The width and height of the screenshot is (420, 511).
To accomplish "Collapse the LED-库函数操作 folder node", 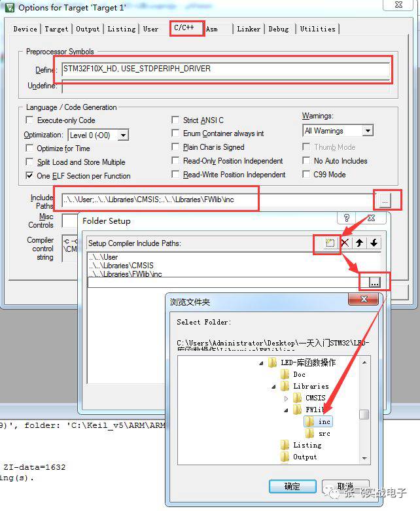I will click(x=261, y=363).
